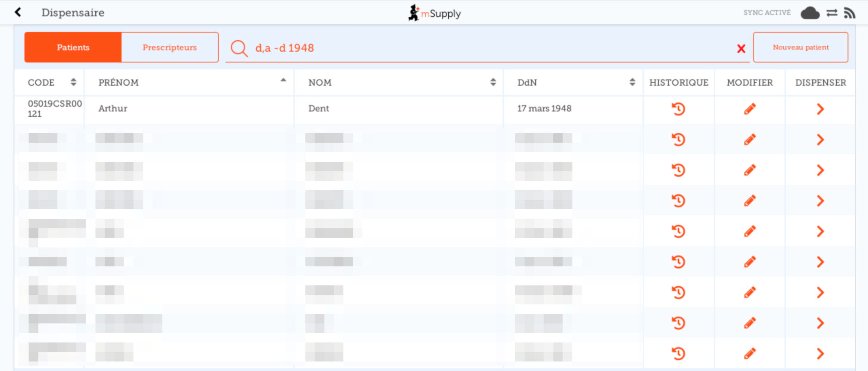
Task: Sort the table by CODE column
Action: tap(73, 82)
